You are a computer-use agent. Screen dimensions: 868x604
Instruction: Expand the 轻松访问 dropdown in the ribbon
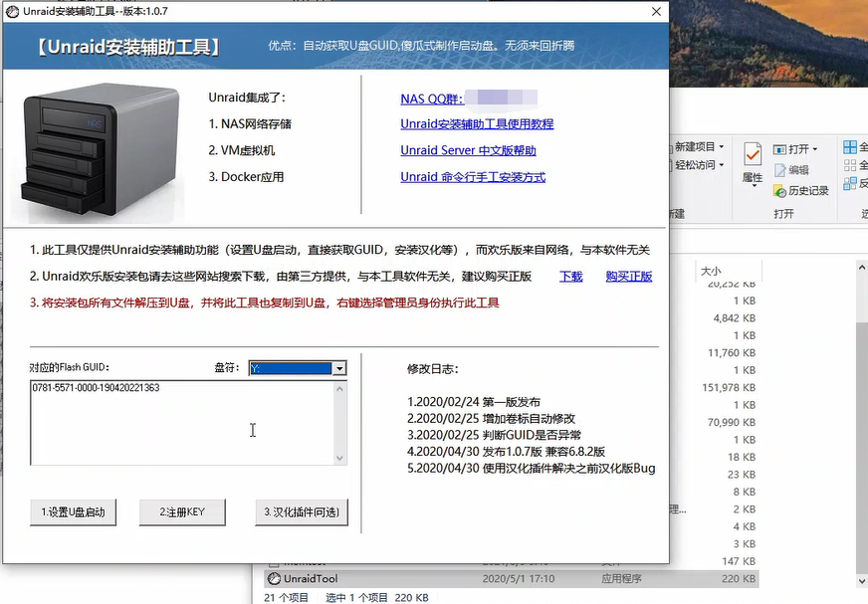coord(721,165)
